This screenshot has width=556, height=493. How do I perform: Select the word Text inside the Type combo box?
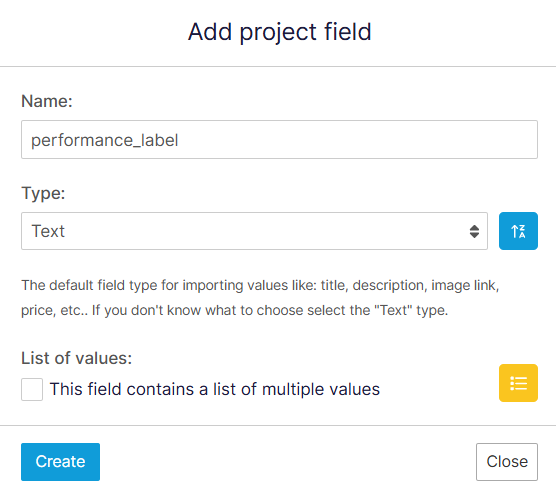[x=48, y=231]
